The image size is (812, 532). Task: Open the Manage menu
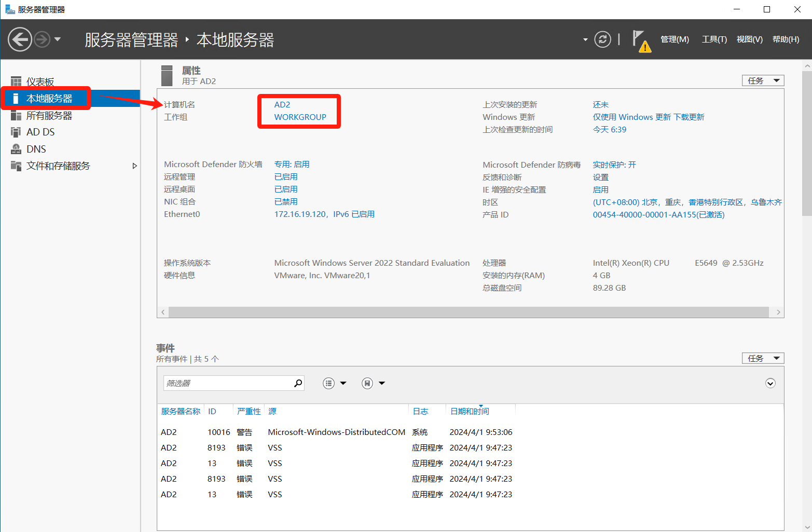pyautogui.click(x=675, y=39)
